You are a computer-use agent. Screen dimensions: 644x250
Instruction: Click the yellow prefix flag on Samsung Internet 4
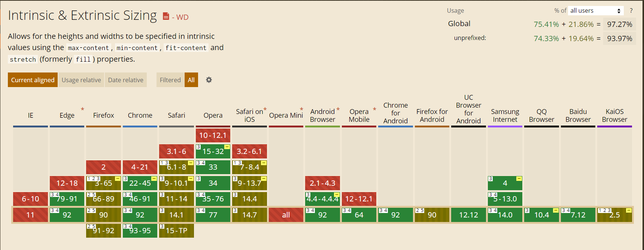click(x=519, y=179)
